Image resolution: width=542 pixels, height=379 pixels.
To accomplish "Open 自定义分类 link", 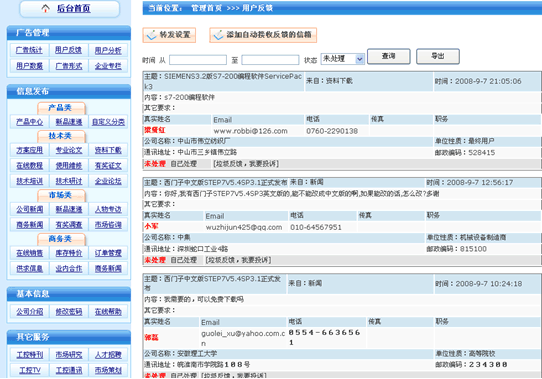I will 108,122.
